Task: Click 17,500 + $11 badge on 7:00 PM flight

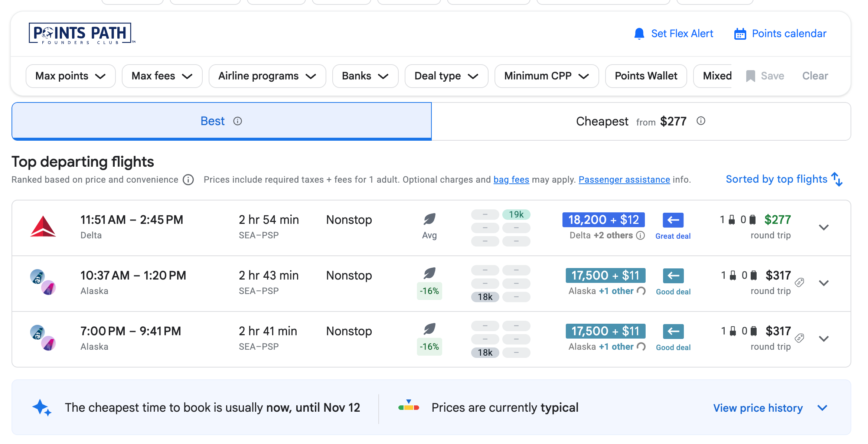Action: (605, 332)
